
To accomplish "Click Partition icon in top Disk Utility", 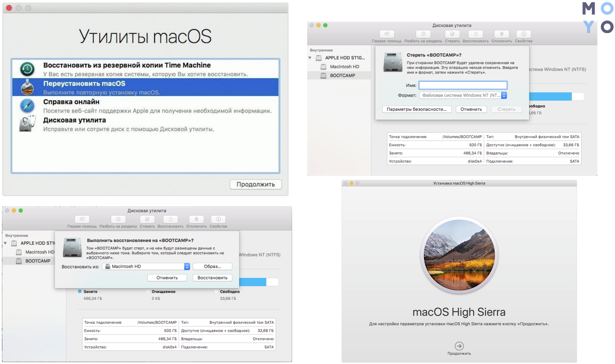I will (423, 34).
